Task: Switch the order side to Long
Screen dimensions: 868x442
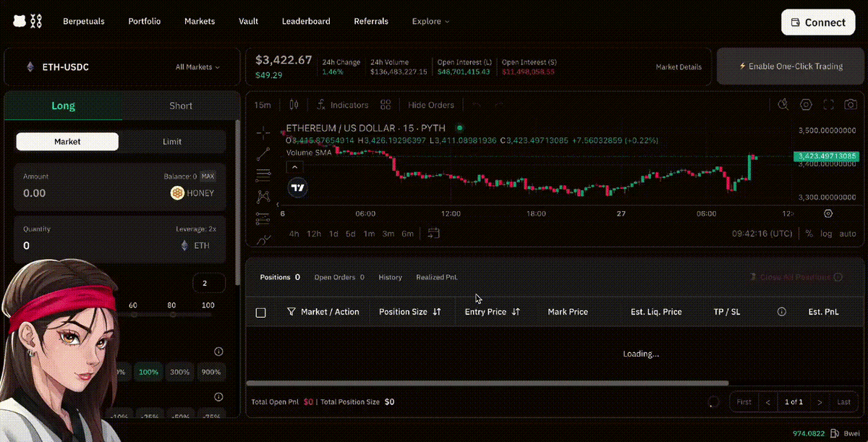Action: point(63,106)
